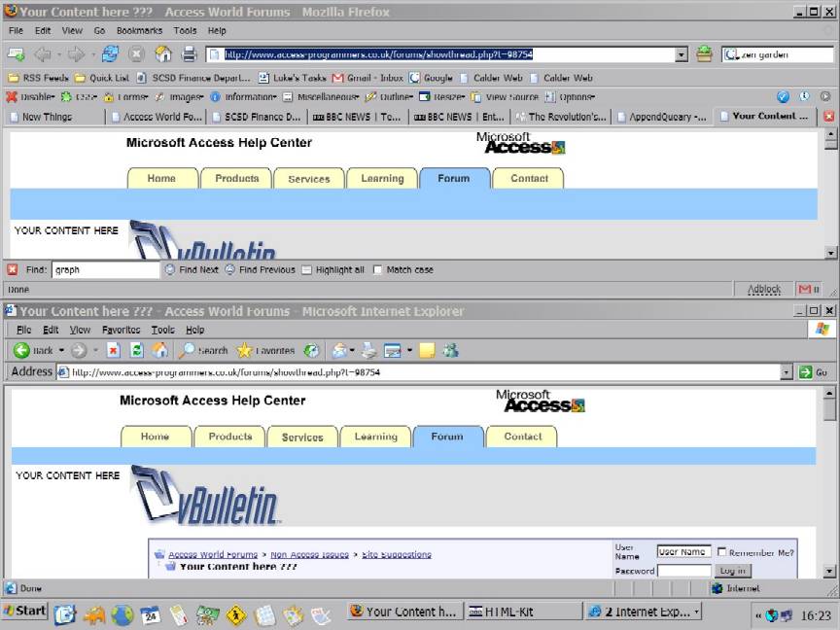840x630 pixels.
Task: Click Internet Explorer Print icon
Action: tap(369, 350)
